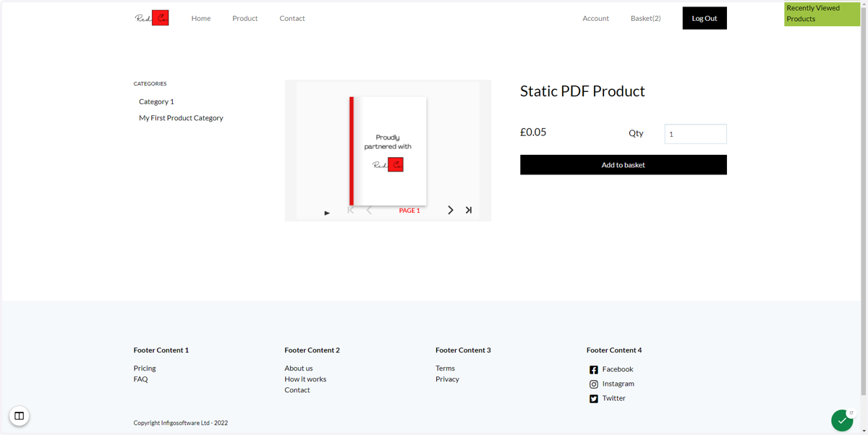Open About us footer link
Image resolution: width=868 pixels, height=435 pixels.
coord(299,368)
